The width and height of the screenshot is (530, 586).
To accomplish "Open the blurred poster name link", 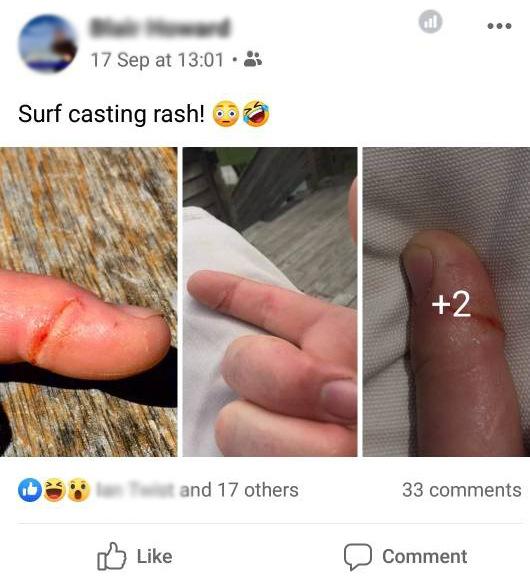I will point(160,27).
